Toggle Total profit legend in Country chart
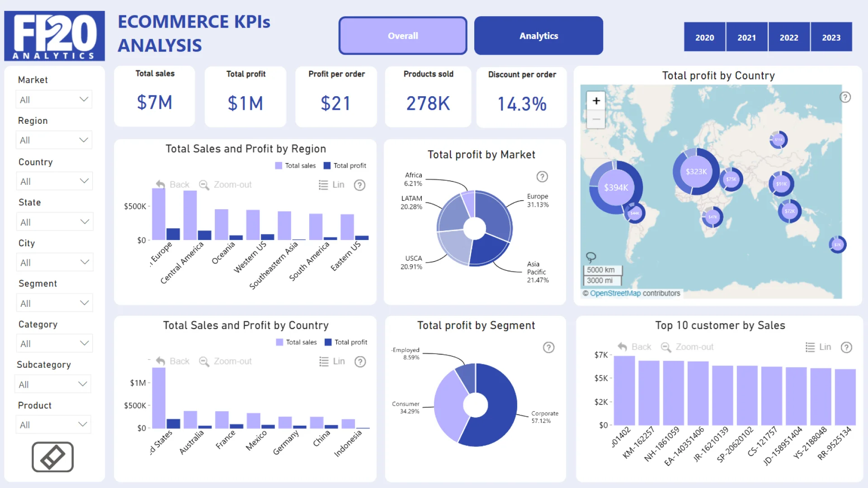Viewport: 868px width, 488px height. (x=346, y=343)
